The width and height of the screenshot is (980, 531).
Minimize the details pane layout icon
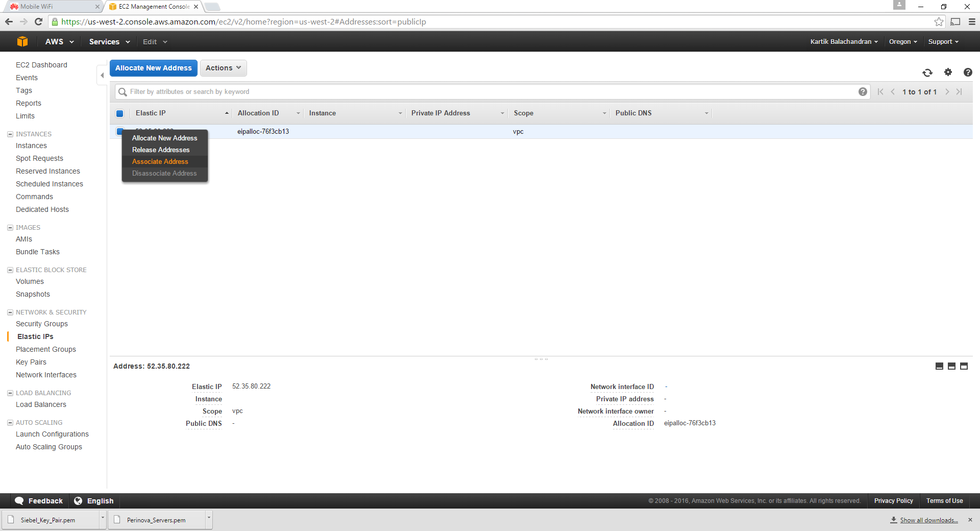939,366
